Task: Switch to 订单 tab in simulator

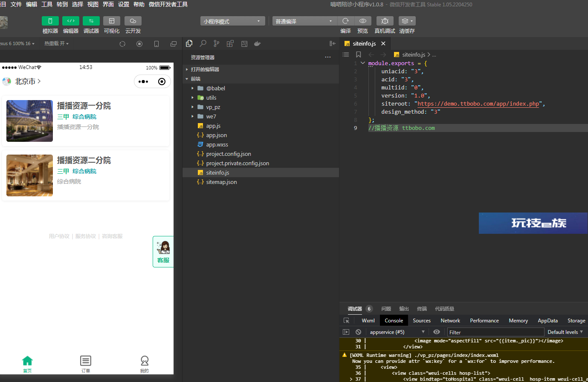Action: coord(86,364)
